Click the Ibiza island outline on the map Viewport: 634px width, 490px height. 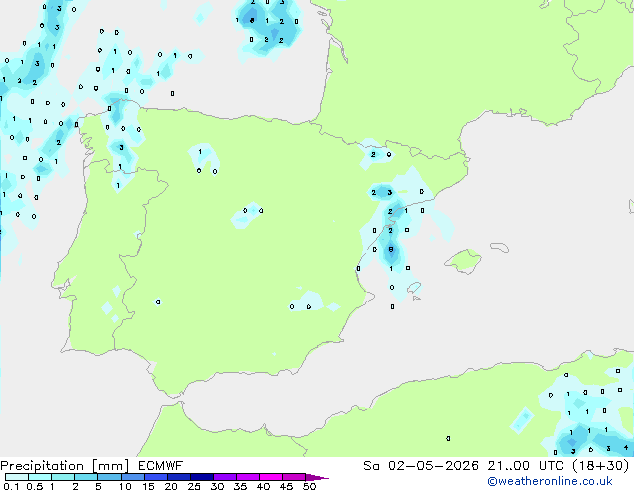(x=414, y=288)
